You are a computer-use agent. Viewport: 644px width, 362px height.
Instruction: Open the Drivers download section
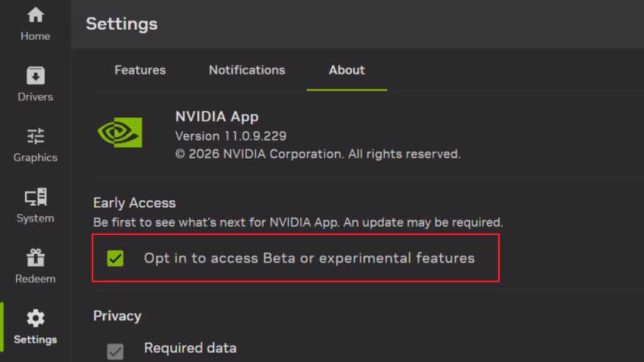[35, 84]
